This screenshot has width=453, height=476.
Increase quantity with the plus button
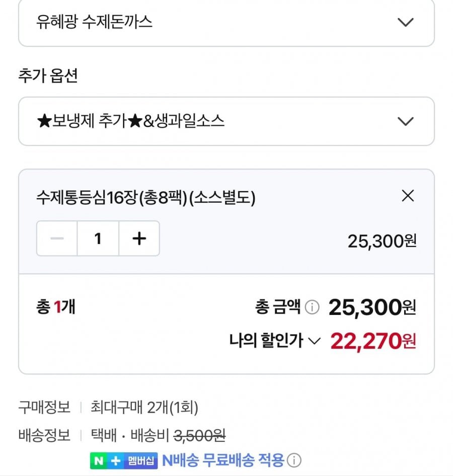pyautogui.click(x=139, y=239)
